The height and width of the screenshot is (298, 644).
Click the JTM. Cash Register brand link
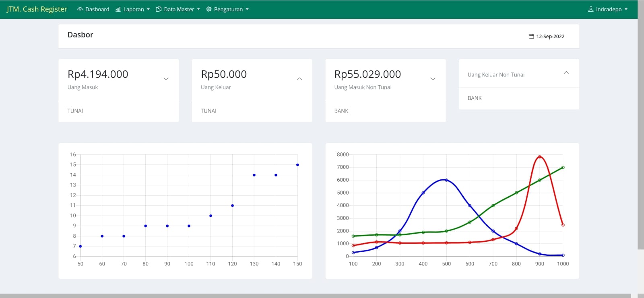37,9
